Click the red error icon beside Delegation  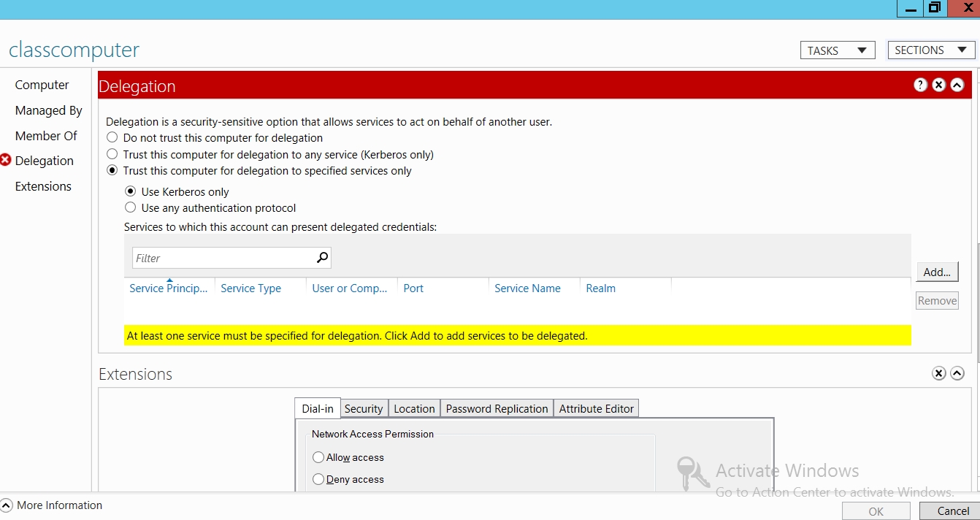pos(6,160)
